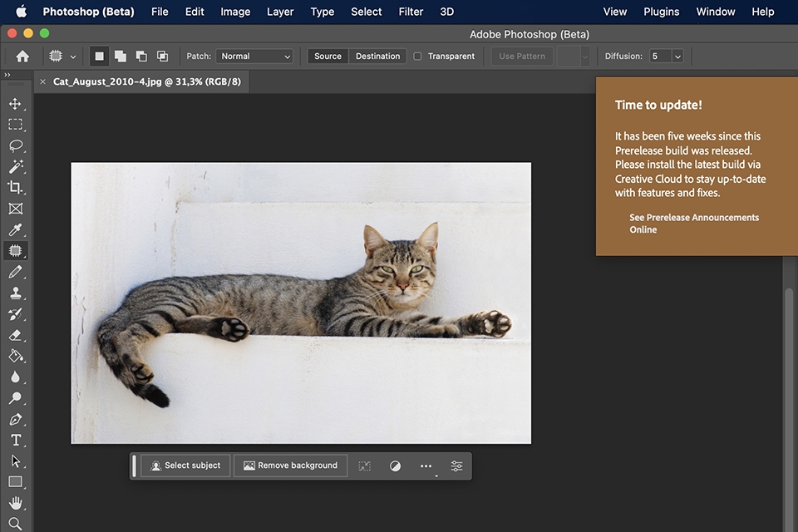Select the Patch tool in toolbar

(15, 250)
